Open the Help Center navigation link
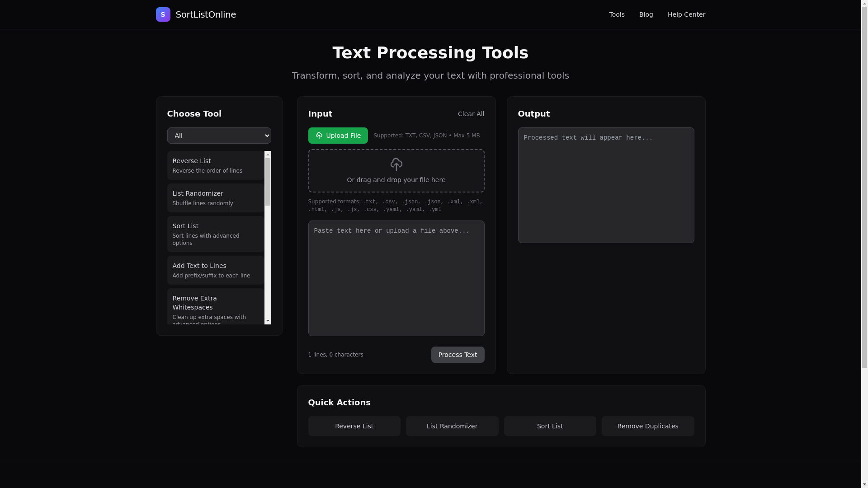868x488 pixels. point(686,14)
